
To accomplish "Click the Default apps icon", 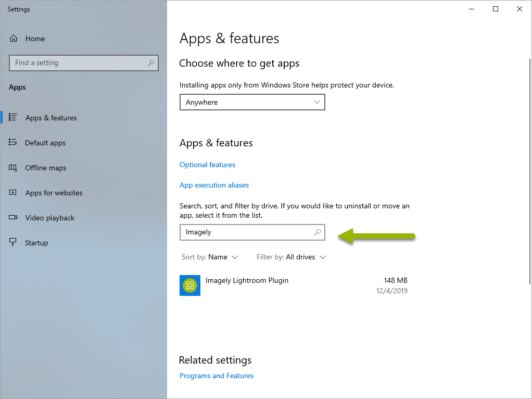I will (13, 142).
